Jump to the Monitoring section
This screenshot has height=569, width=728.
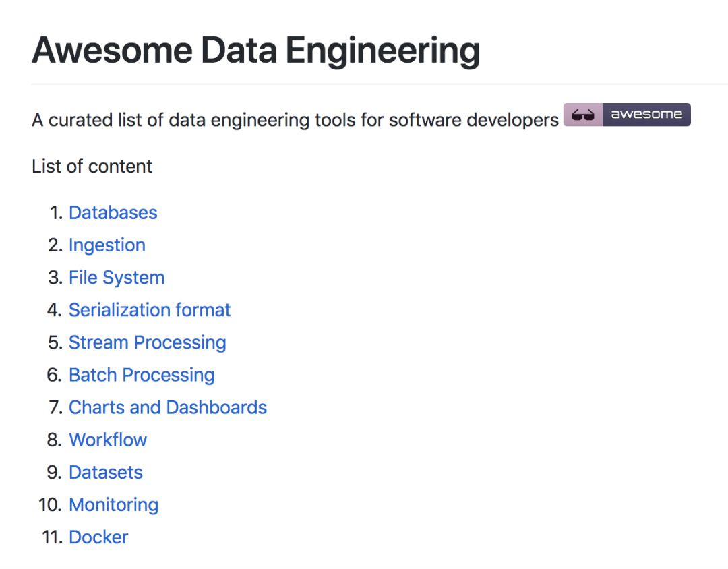113,504
